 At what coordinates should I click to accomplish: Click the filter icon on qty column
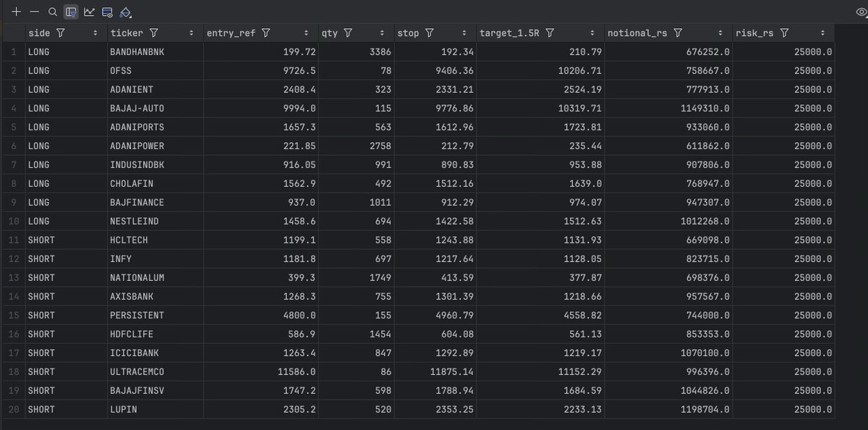tap(348, 33)
